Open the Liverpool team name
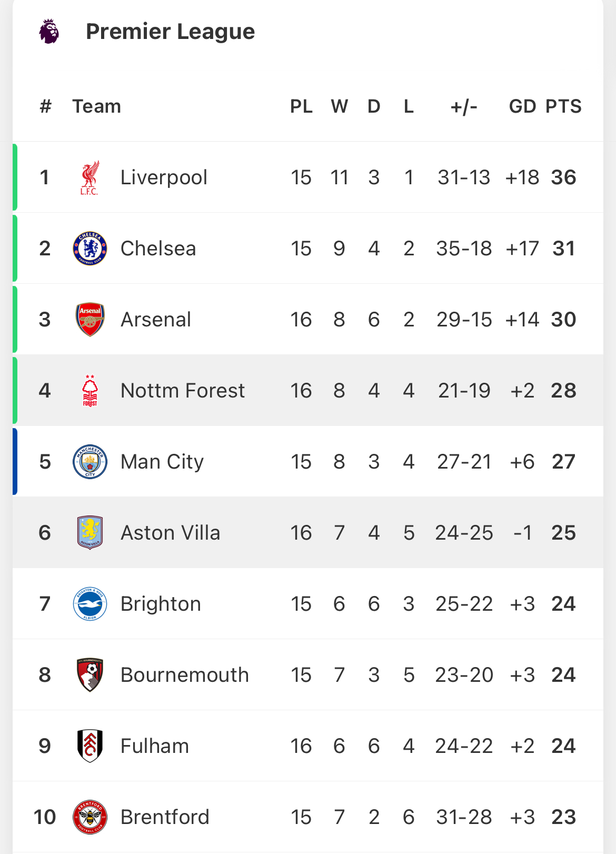Image resolution: width=616 pixels, height=854 pixels. click(164, 178)
